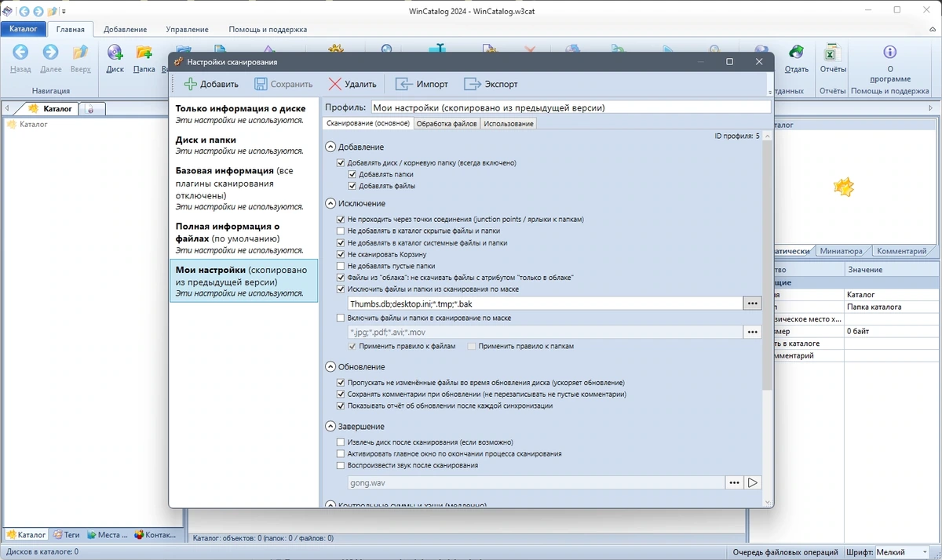
Task: Click the Теги tab at bottom panel
Action: [66, 535]
